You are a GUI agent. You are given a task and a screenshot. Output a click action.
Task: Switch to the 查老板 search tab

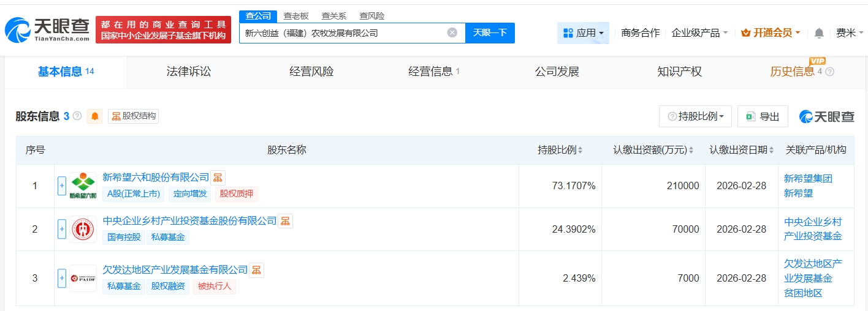click(x=295, y=16)
